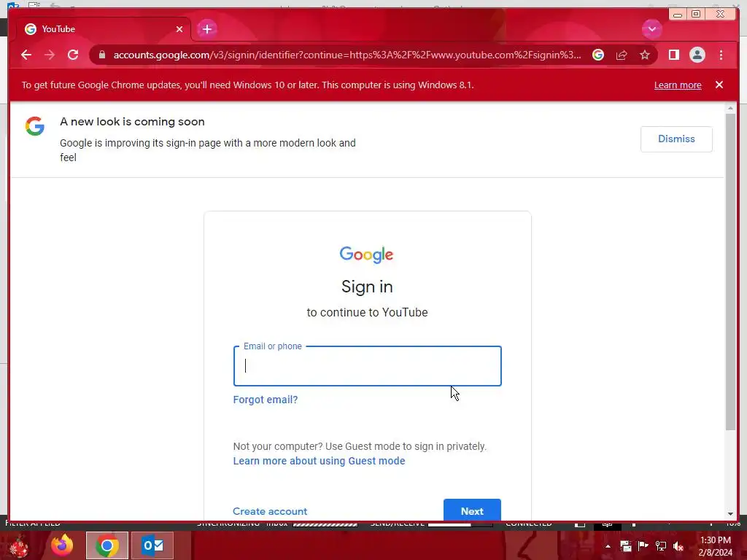This screenshot has height=560, width=747.
Task: Go back using the browser back arrow
Action: coord(26,55)
